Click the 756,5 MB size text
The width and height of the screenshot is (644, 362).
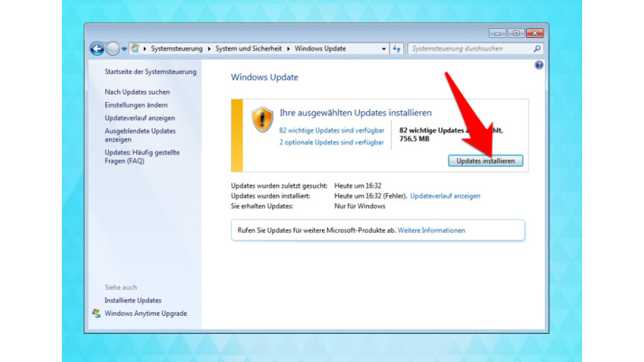(414, 139)
